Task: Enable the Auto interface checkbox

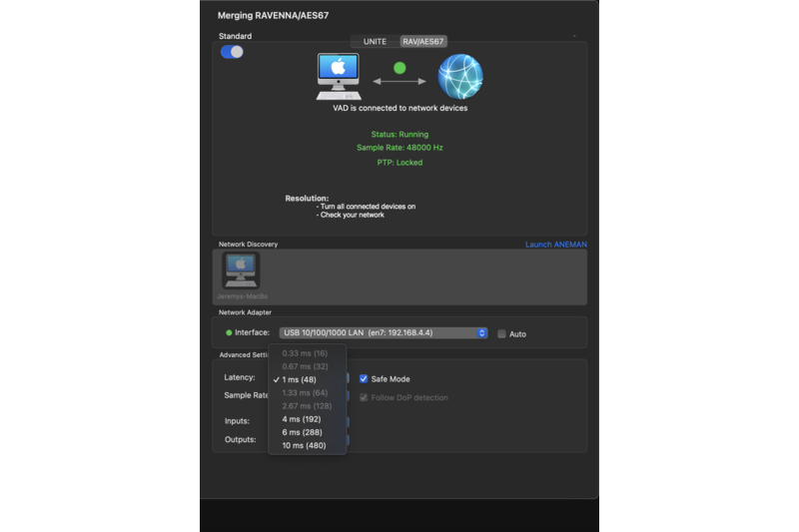Action: pyautogui.click(x=501, y=334)
